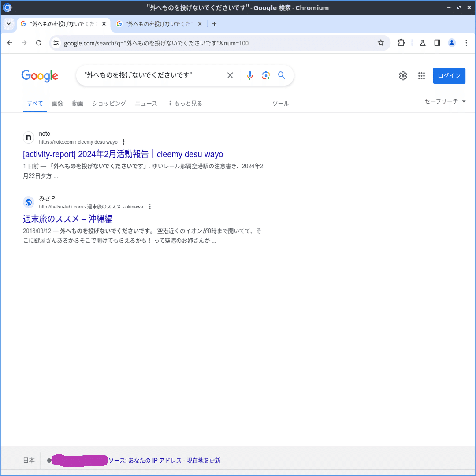
Task: View site information icon in address bar
Action: click(x=56, y=43)
